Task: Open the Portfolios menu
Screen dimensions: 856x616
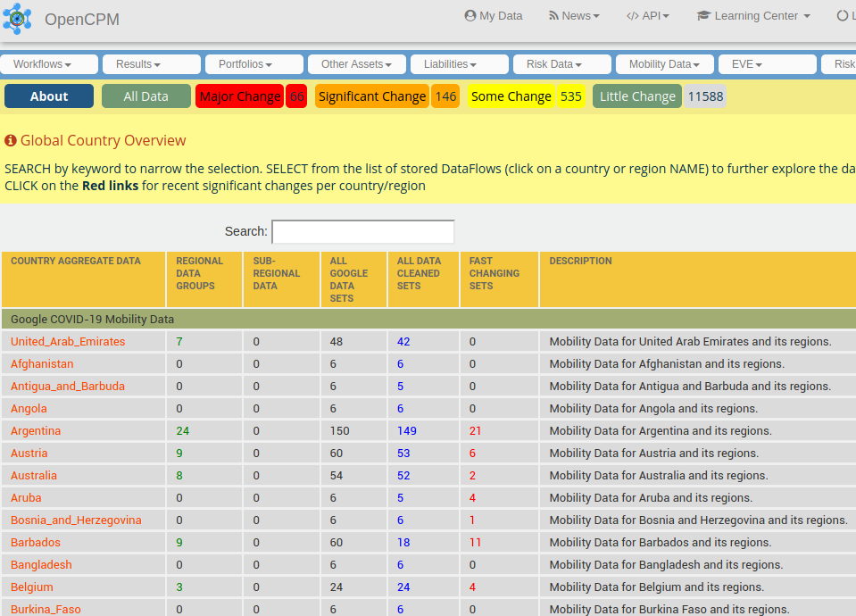Action: click(254, 64)
